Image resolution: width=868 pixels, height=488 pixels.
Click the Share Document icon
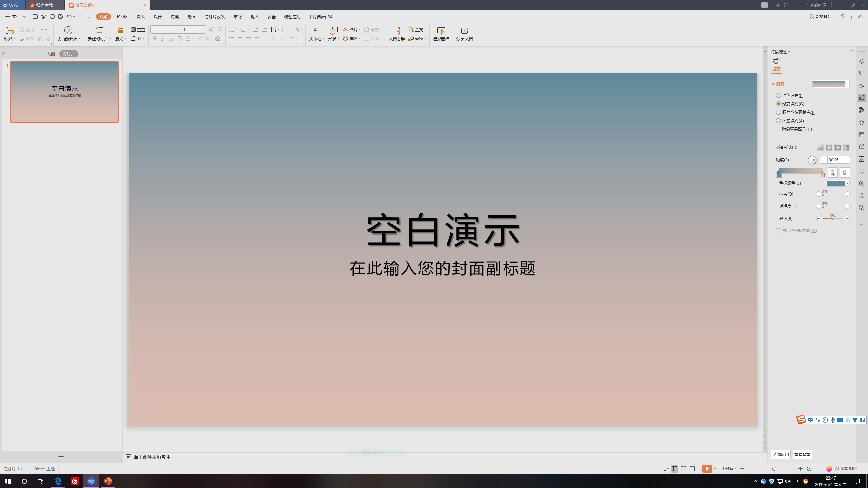pyautogui.click(x=465, y=30)
